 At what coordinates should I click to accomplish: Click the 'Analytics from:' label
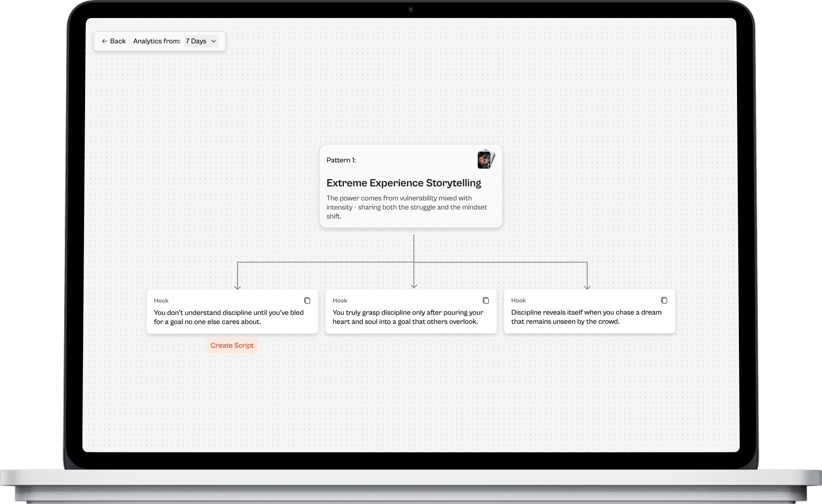156,41
